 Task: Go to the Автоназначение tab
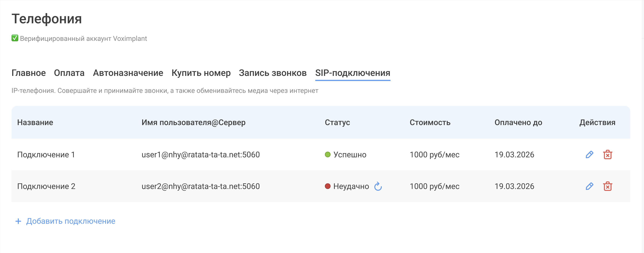[x=128, y=73]
